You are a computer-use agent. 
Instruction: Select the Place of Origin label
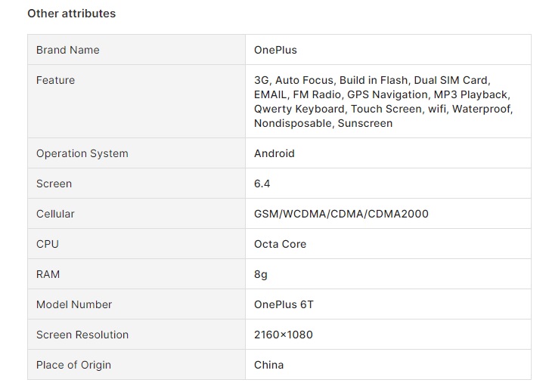(x=73, y=365)
